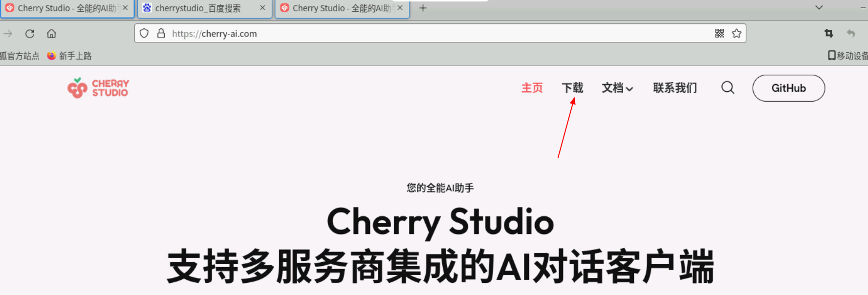Image resolution: width=868 pixels, height=295 pixels.
Task: Click the forward navigation arrow
Action: 8,34
